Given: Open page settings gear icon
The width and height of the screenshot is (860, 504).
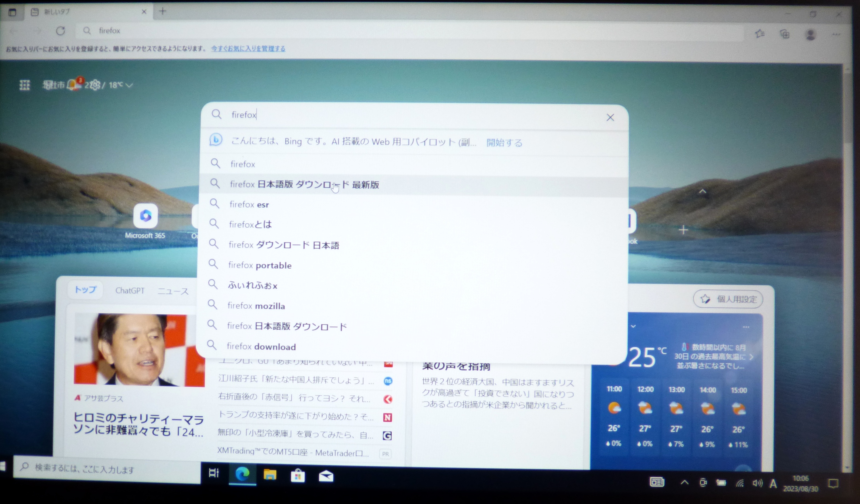Looking at the screenshot, I should 95,85.
